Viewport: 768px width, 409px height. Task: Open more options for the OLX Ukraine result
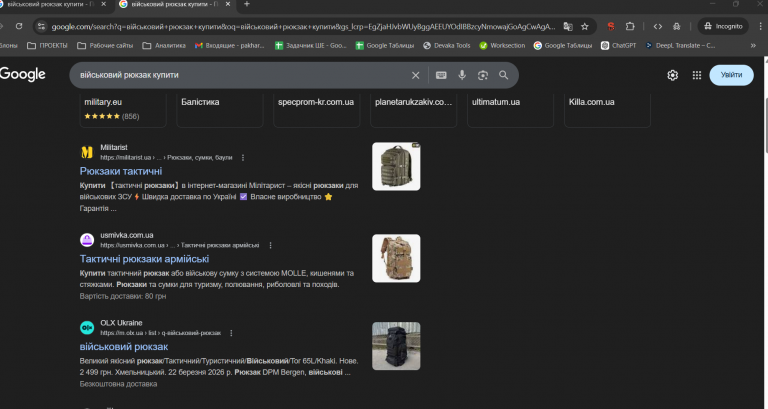231,333
